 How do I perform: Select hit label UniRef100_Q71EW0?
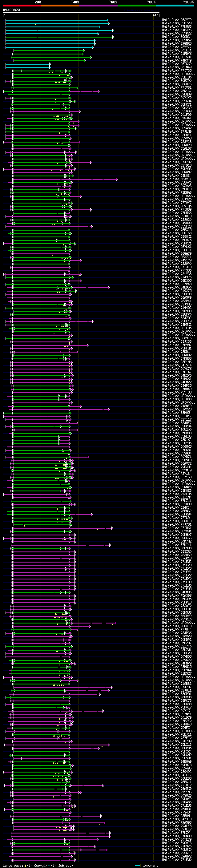tap(177, 860)
